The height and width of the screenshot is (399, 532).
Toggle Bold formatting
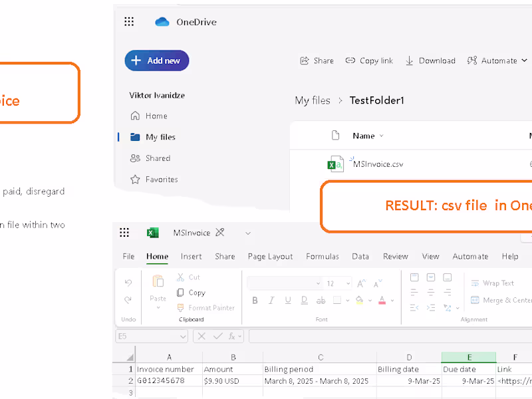(x=255, y=301)
